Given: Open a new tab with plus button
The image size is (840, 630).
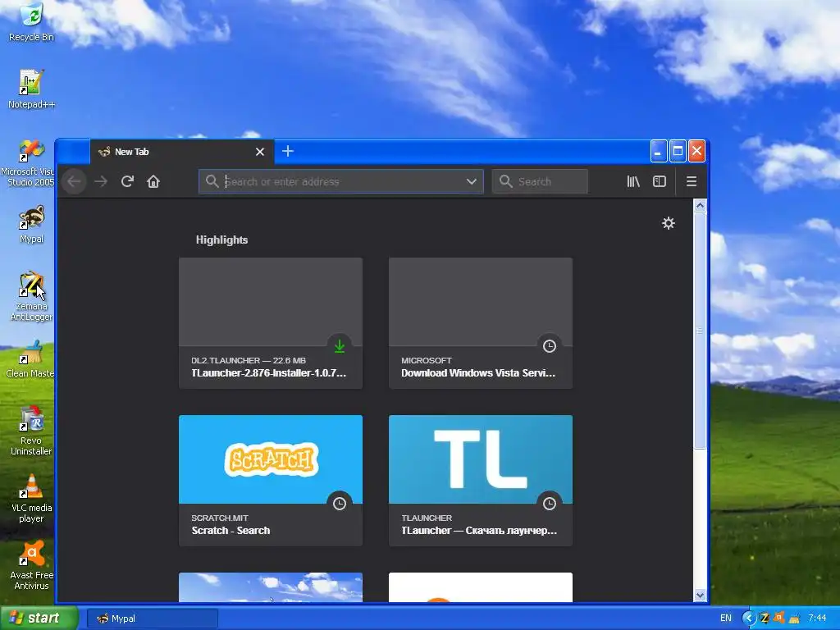Looking at the screenshot, I should point(288,151).
